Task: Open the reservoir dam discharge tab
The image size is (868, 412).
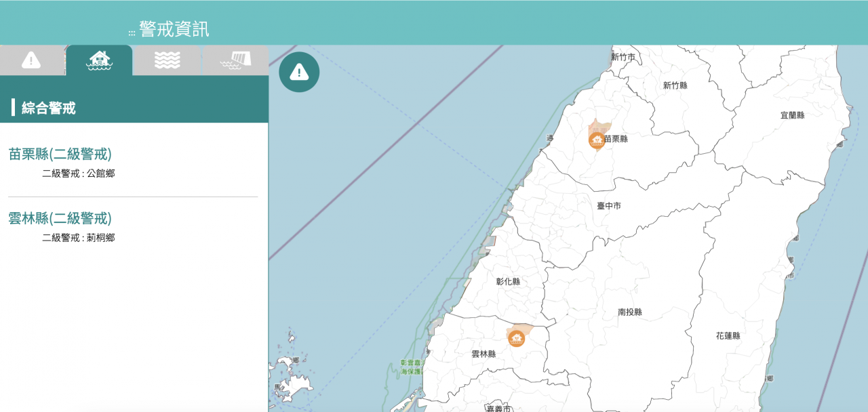Action: (235, 60)
